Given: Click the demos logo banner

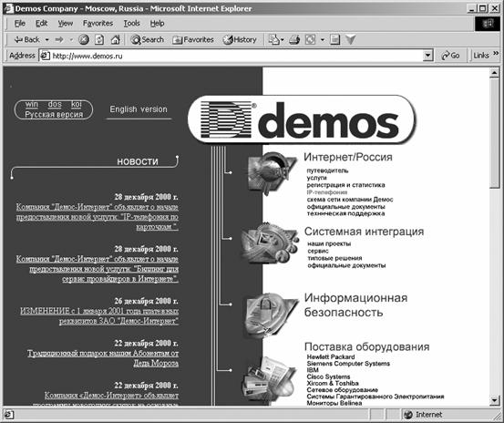Looking at the screenshot, I should (302, 119).
